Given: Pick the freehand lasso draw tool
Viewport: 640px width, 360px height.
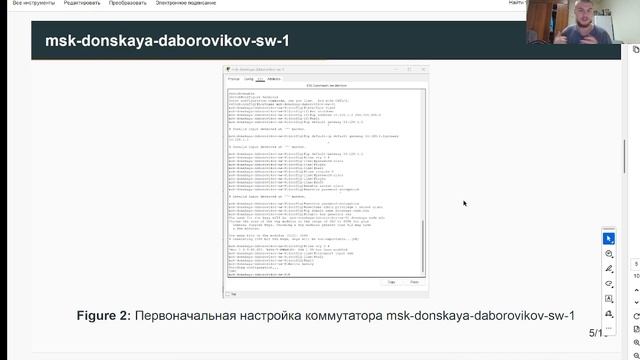Looking at the screenshot, I should coord(609,284).
